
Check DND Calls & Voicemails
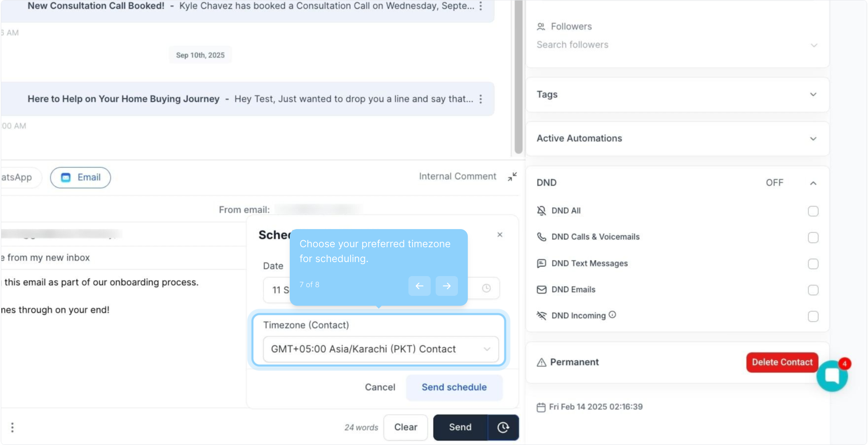click(813, 237)
